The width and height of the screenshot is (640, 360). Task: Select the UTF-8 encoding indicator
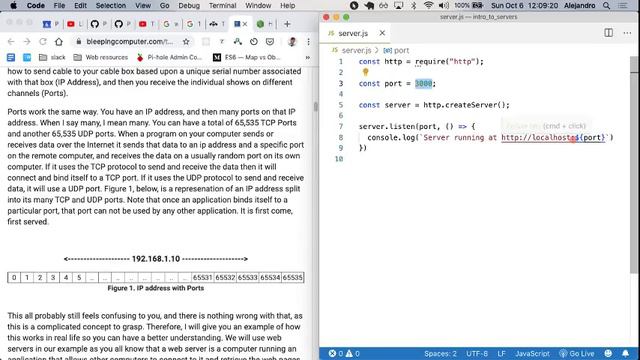[477, 353]
